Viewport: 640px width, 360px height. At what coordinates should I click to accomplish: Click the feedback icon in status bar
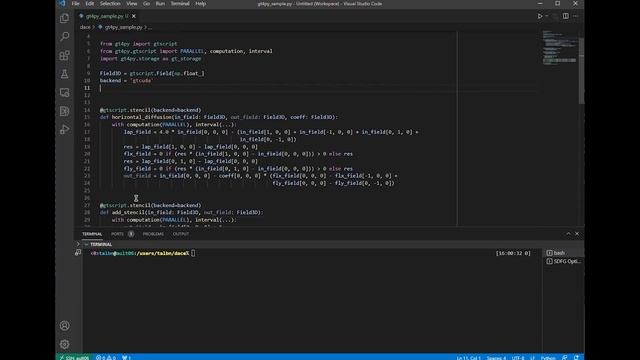pyautogui.click(x=564, y=358)
